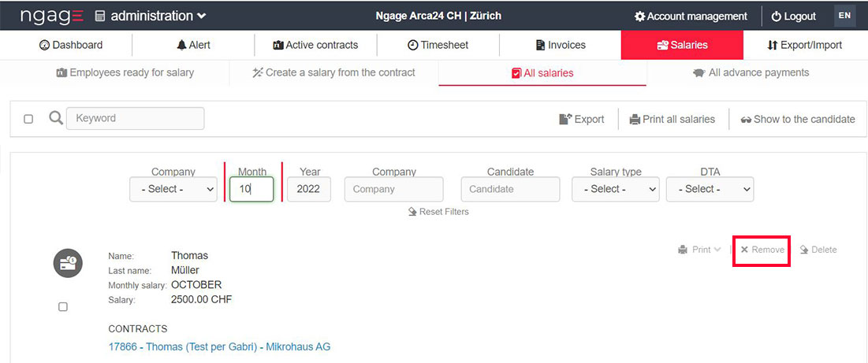Click the Export file icon
This screenshot has height=363, width=868.
click(564, 120)
